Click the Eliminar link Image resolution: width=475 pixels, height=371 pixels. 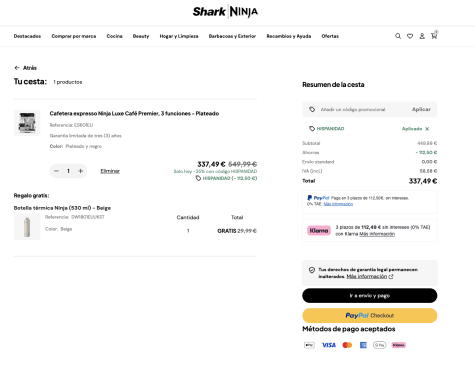coord(110,171)
